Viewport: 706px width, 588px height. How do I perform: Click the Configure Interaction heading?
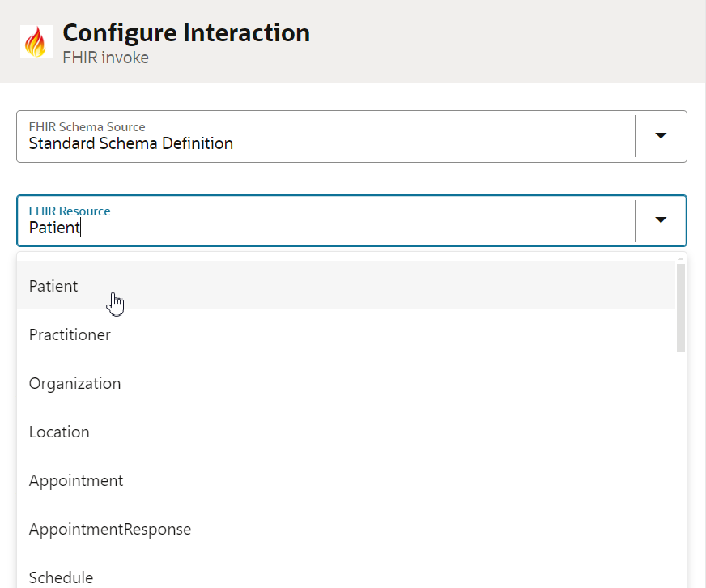pyautogui.click(x=185, y=33)
